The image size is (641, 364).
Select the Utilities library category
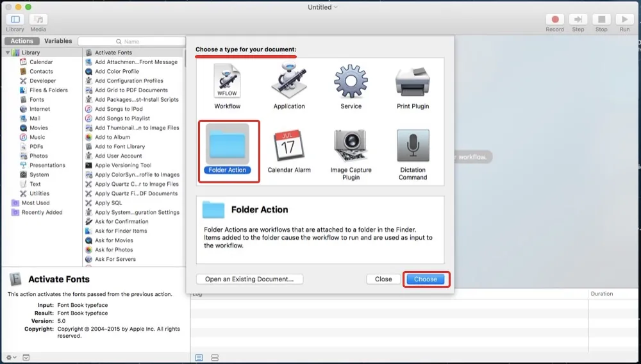tap(39, 194)
